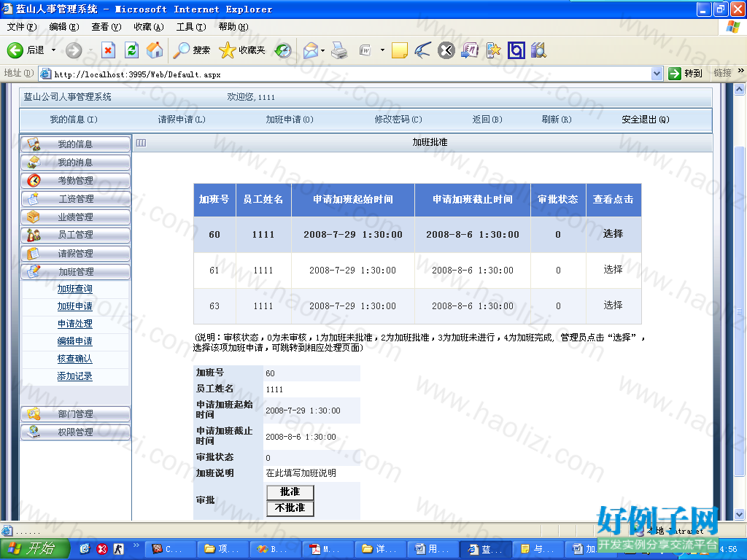The height and width of the screenshot is (560, 747).
Task: Click 修改密码(C) in the top navigation
Action: [x=398, y=120]
